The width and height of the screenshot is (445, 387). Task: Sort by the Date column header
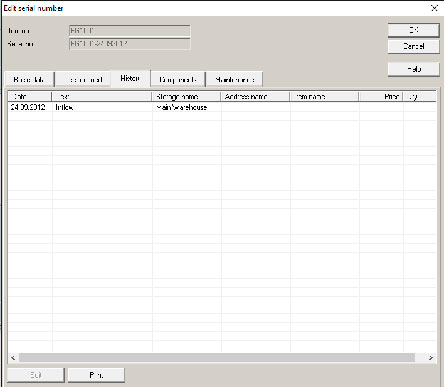[30, 97]
